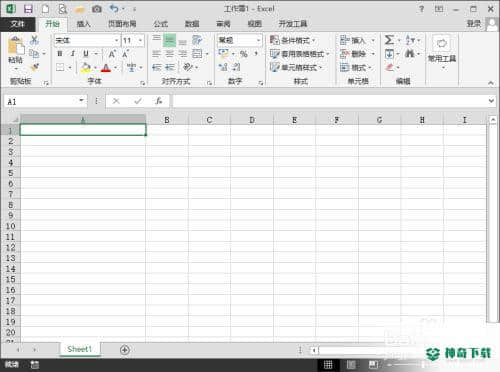Toggle align text left
Image resolution: width=500 pixels, height=372 pixels.
[156, 54]
